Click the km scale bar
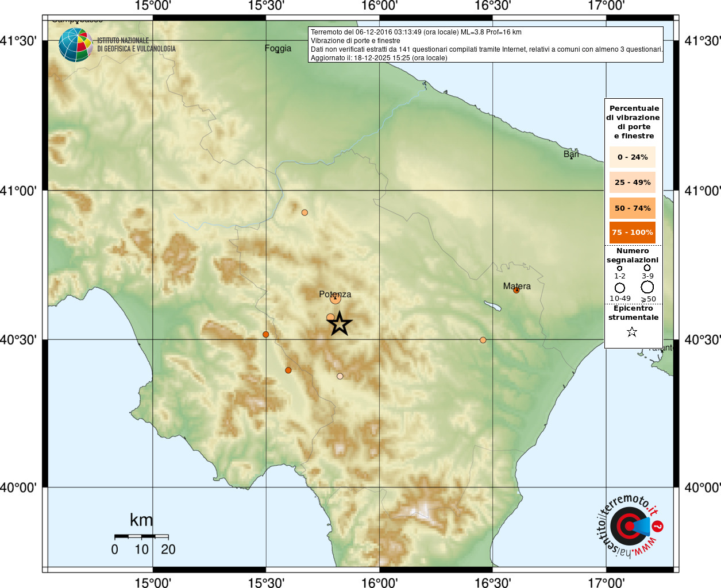 click(141, 536)
